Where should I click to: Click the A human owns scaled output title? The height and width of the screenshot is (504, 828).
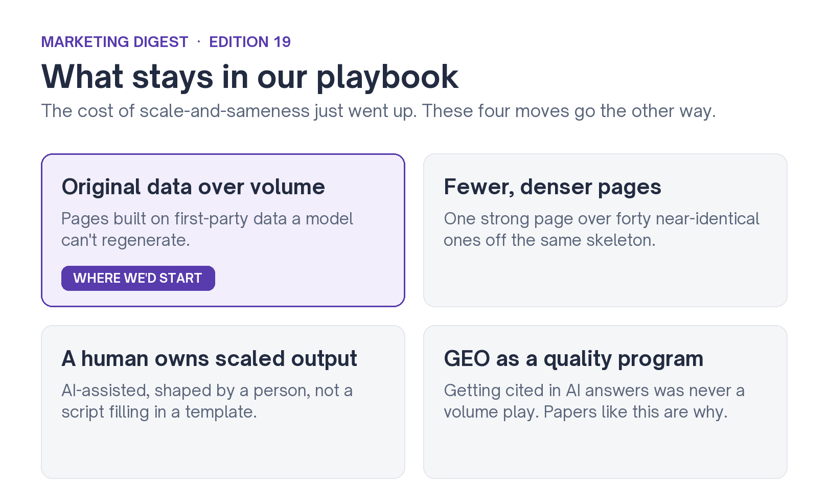209,358
